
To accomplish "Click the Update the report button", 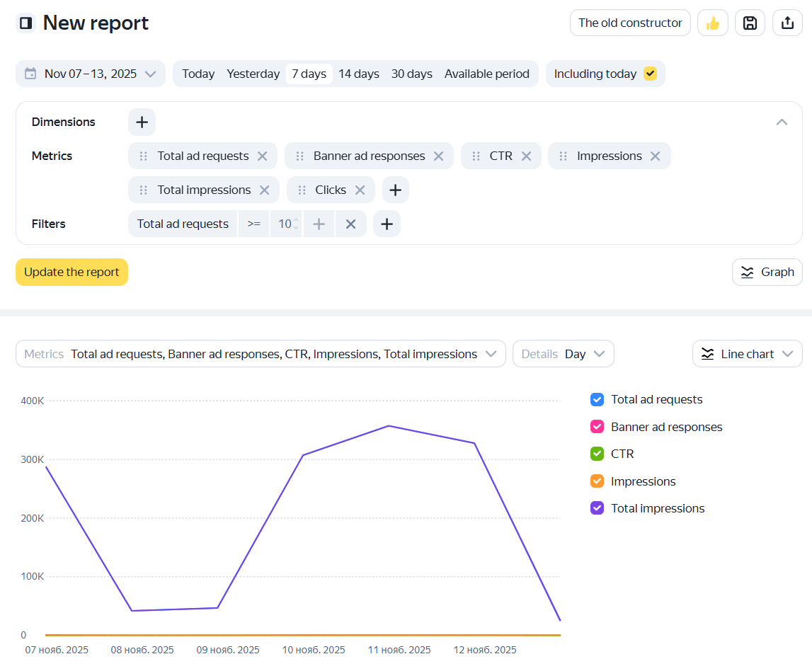I will click(x=72, y=273).
